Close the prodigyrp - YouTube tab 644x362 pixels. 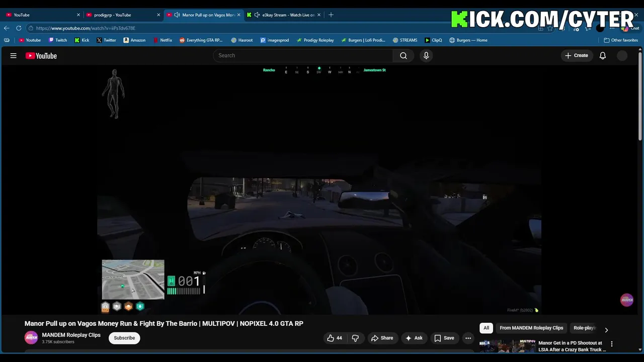tap(158, 15)
